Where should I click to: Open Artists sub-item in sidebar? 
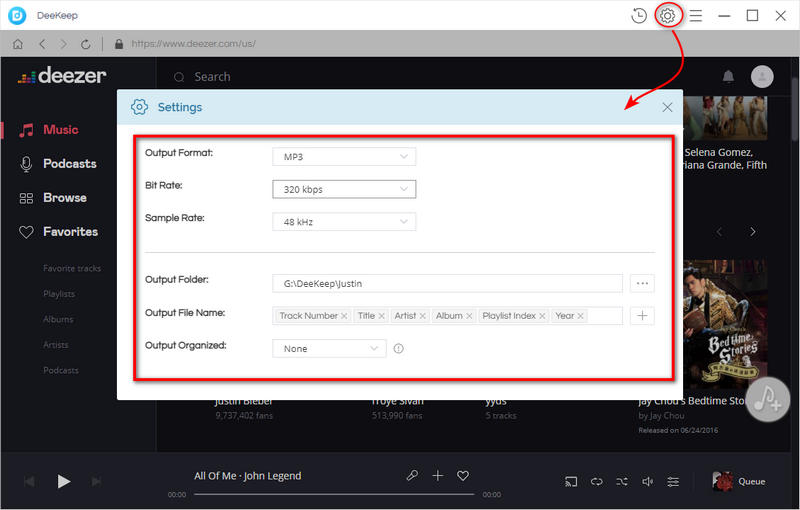click(56, 345)
